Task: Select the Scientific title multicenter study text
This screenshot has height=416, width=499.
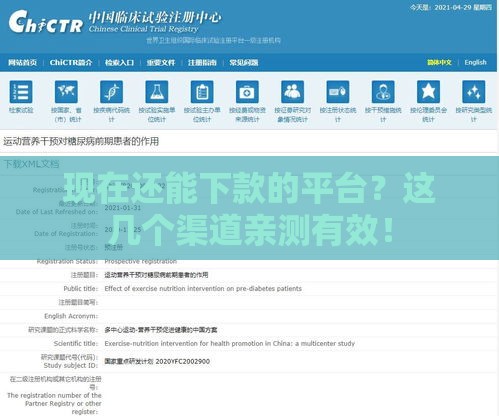Action: [x=230, y=344]
